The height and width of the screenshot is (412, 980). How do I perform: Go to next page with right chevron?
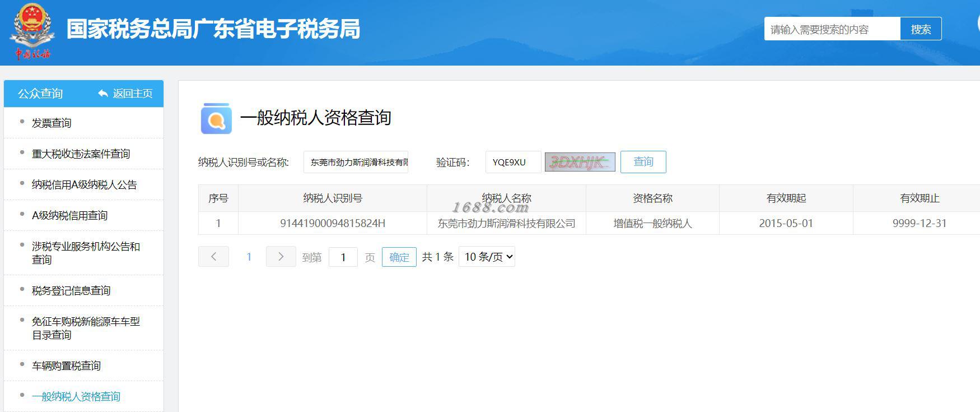pos(281,257)
